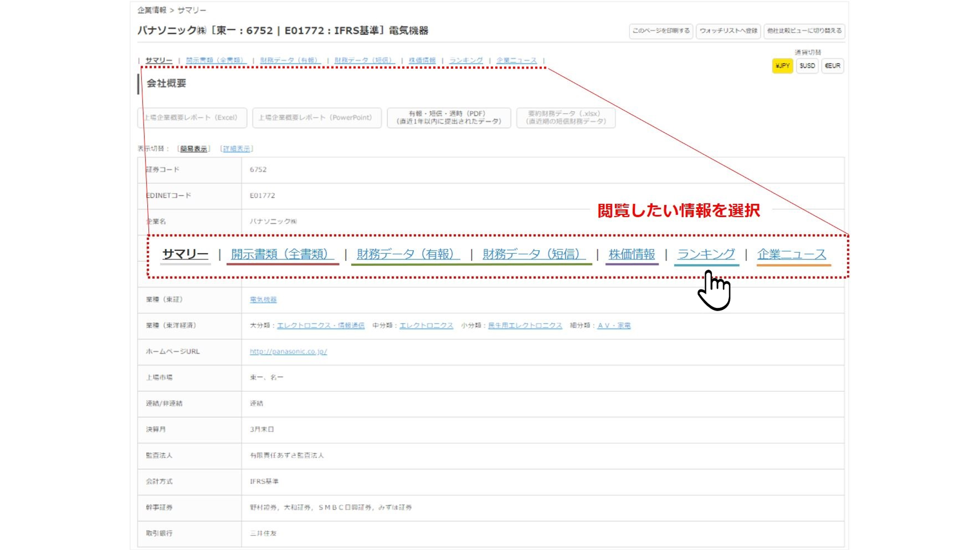Screen dimensions: 980x550
Task: Switch display to 詳細表示
Action: click(x=236, y=149)
